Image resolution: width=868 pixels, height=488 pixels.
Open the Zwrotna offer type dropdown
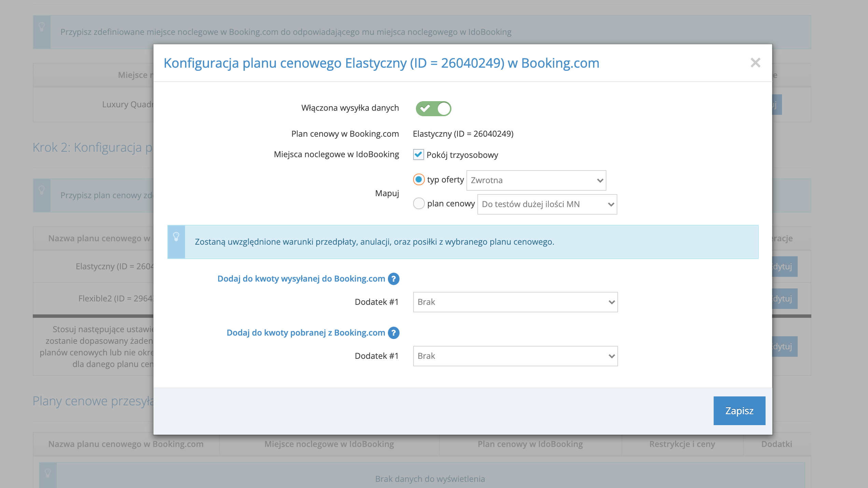[x=536, y=180]
